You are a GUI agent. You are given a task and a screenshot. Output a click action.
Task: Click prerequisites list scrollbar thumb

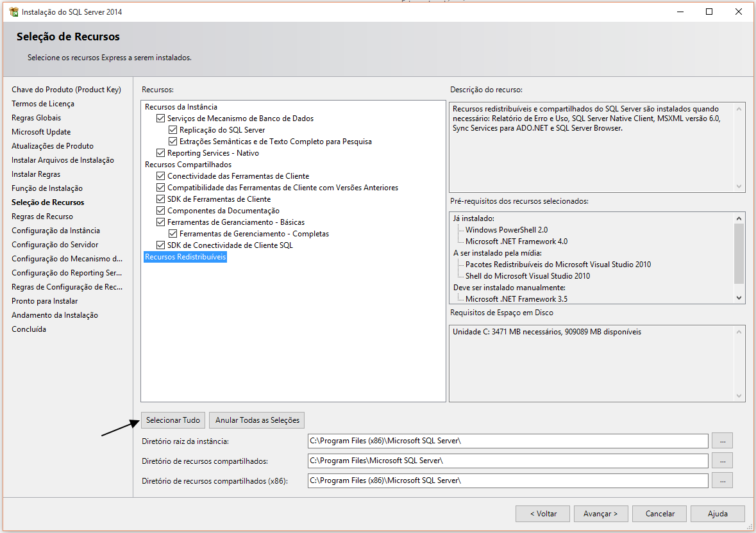click(x=739, y=254)
